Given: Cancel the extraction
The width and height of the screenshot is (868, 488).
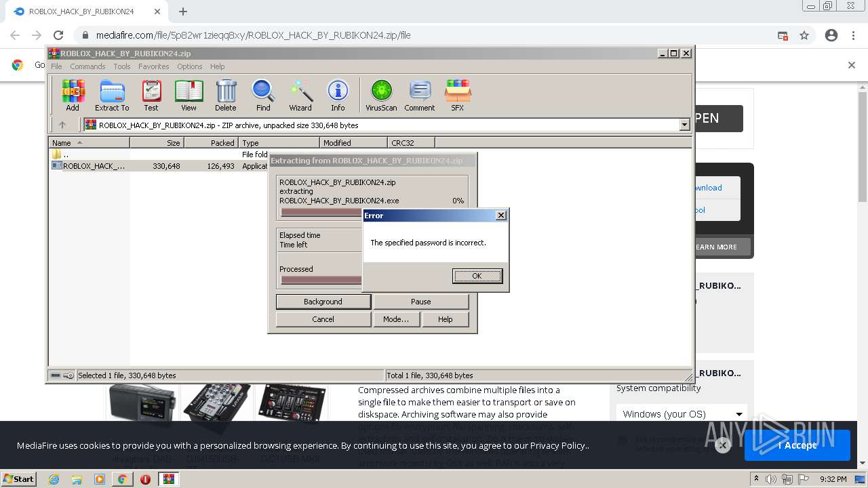Looking at the screenshot, I should pyautogui.click(x=323, y=319).
